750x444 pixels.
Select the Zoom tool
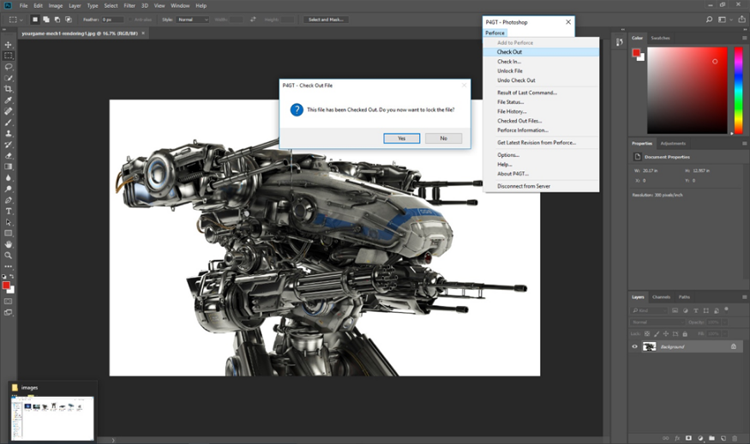[x=8, y=255]
